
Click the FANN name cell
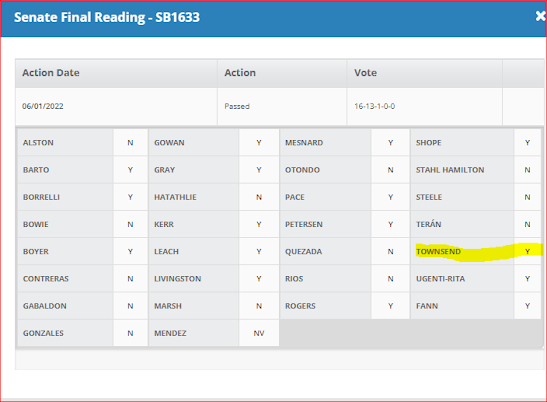[462, 306]
